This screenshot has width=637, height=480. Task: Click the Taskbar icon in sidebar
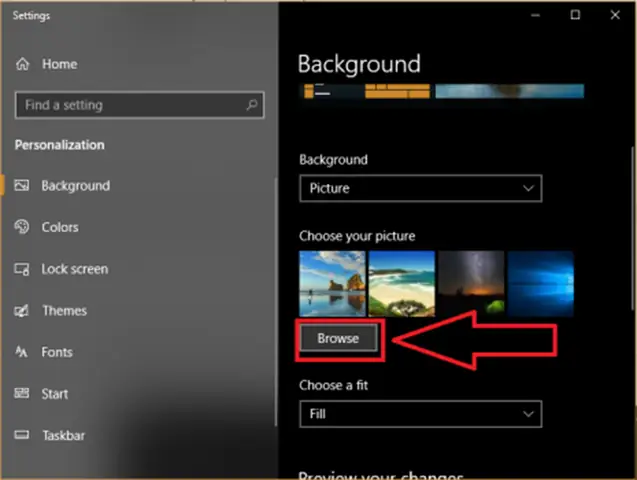(22, 435)
